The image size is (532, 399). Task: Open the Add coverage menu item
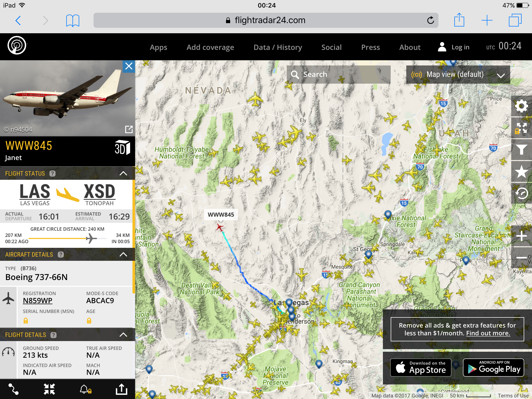[x=210, y=47]
